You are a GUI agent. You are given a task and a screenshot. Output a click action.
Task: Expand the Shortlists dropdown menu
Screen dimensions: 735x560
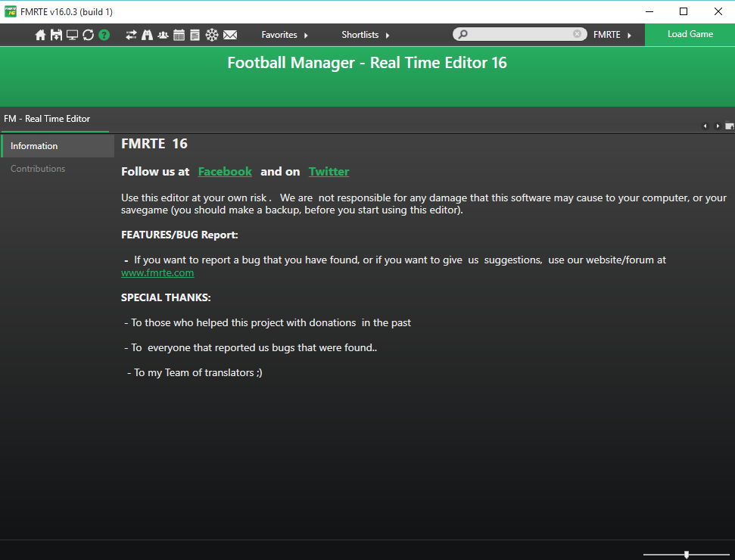click(365, 35)
